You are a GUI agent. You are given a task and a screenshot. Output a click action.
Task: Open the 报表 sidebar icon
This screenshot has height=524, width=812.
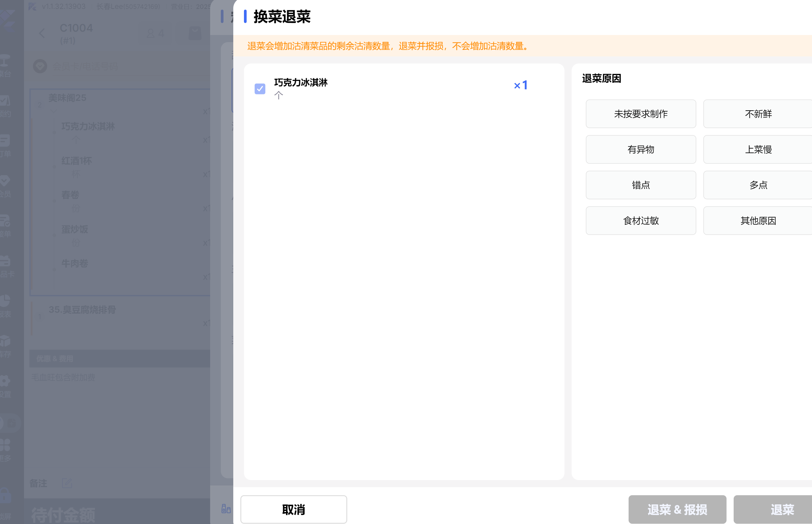(5, 306)
